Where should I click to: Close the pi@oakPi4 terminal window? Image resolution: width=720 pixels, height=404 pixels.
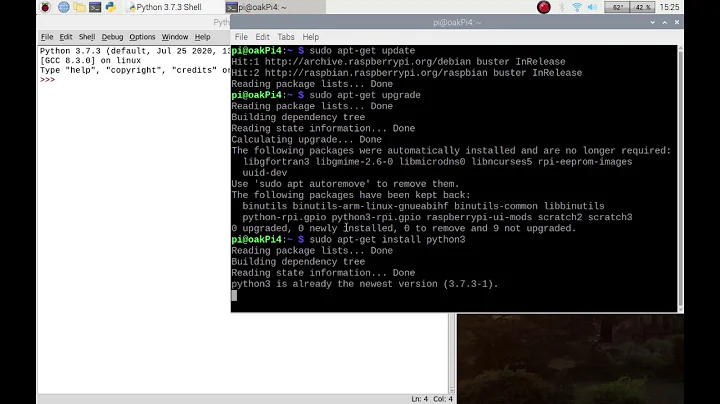click(x=677, y=22)
